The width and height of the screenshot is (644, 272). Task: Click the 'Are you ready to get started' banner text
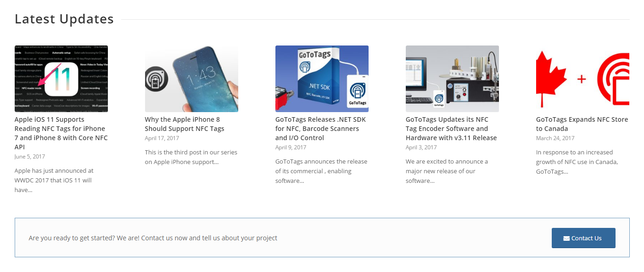[x=153, y=238]
